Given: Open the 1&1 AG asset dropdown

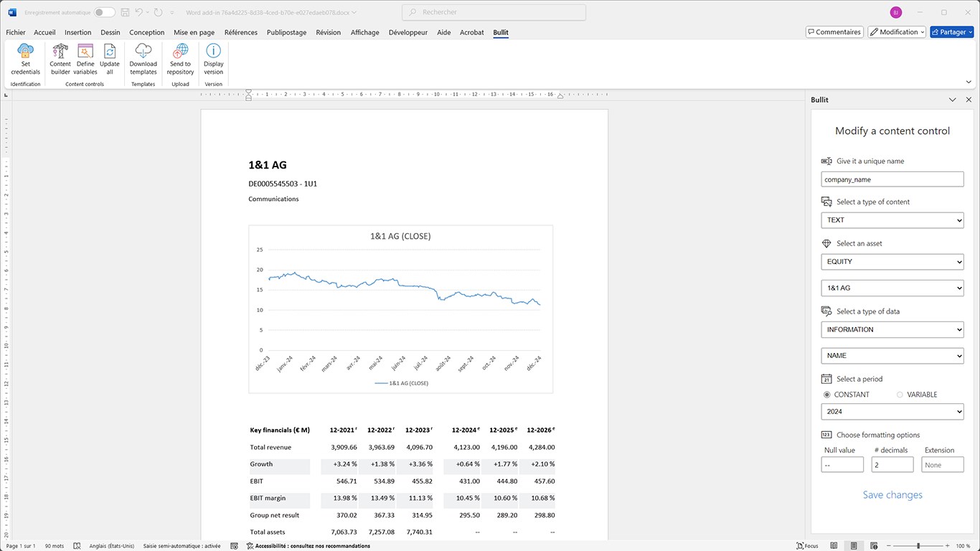Looking at the screenshot, I should click(x=892, y=288).
